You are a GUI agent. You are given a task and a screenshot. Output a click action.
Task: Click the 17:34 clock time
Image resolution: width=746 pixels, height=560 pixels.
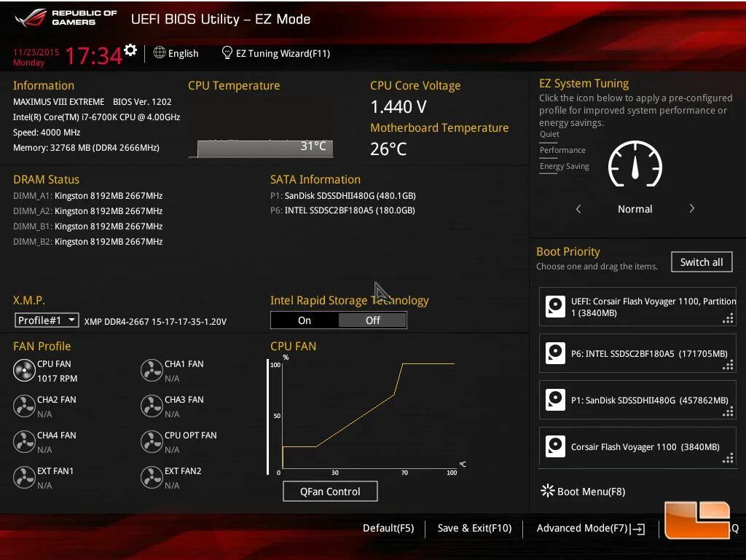[x=94, y=55]
